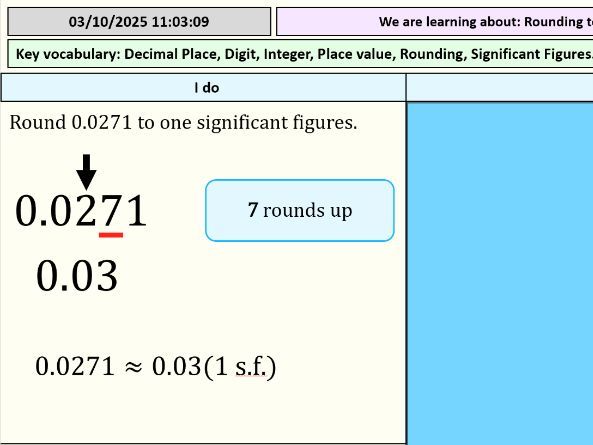Select the rounded answer 0.03

tap(77, 276)
